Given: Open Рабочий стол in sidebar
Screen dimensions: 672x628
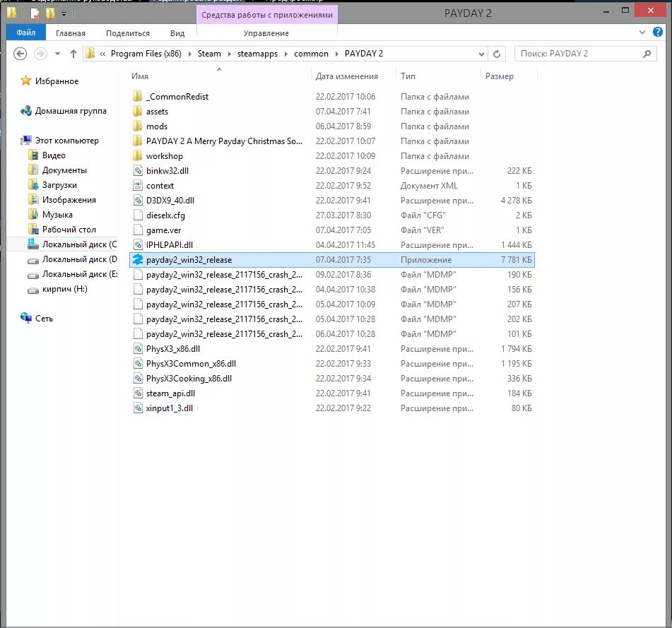Looking at the screenshot, I should coord(69,229).
